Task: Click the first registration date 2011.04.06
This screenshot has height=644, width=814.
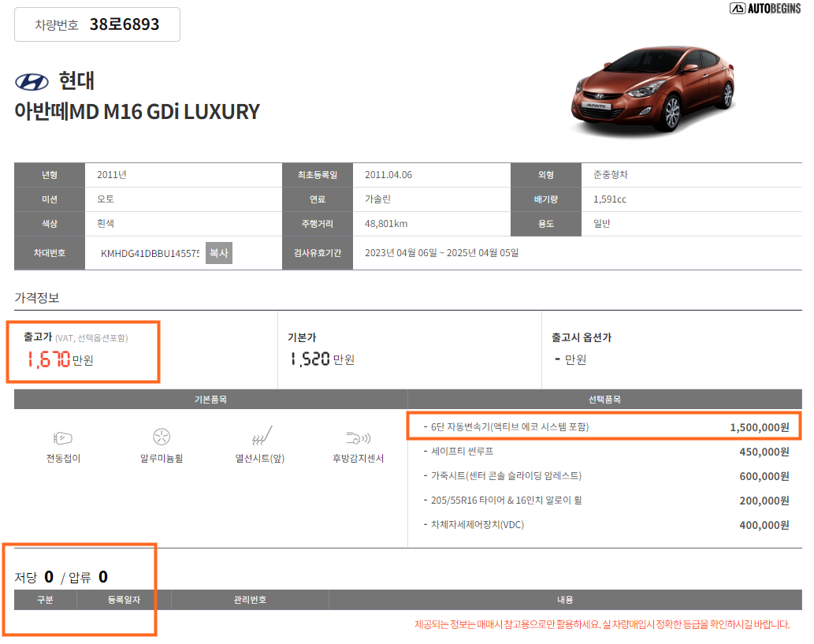Action: [x=388, y=175]
